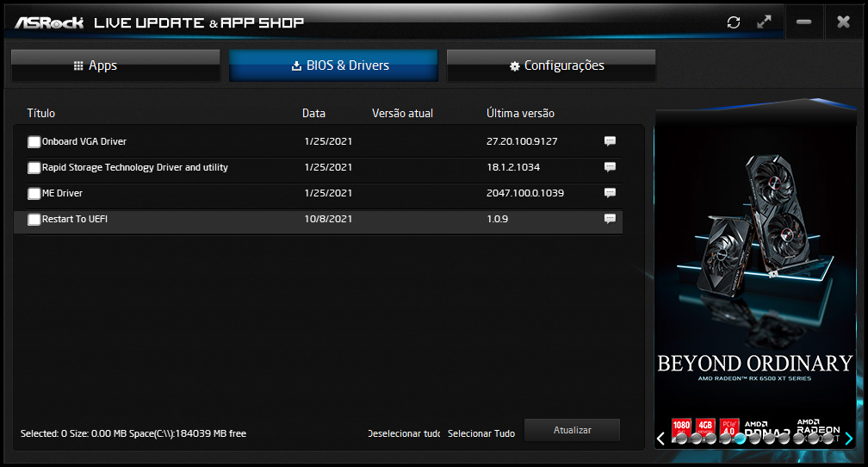The image size is (868, 467).
Task: Click the Restart To UEFI title
Action: [x=75, y=219]
